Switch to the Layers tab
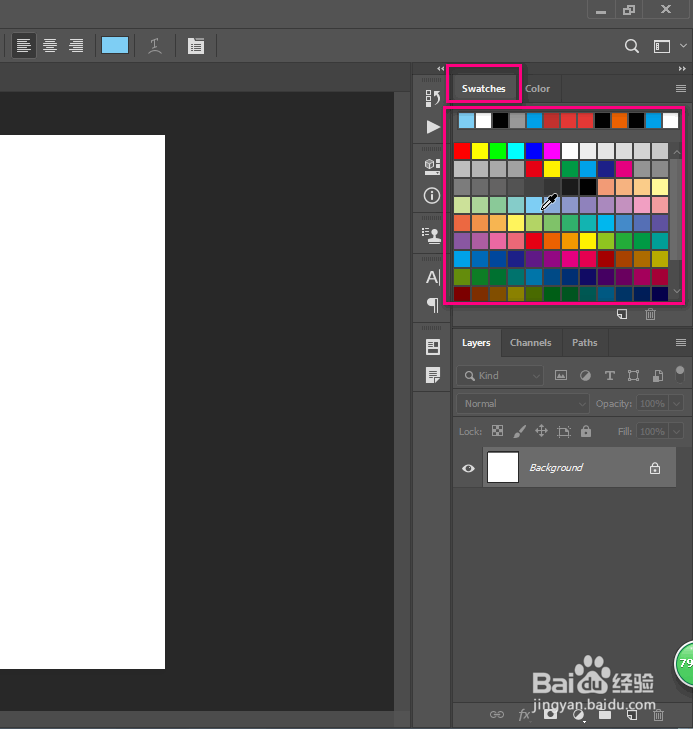The image size is (693, 729). [x=476, y=343]
